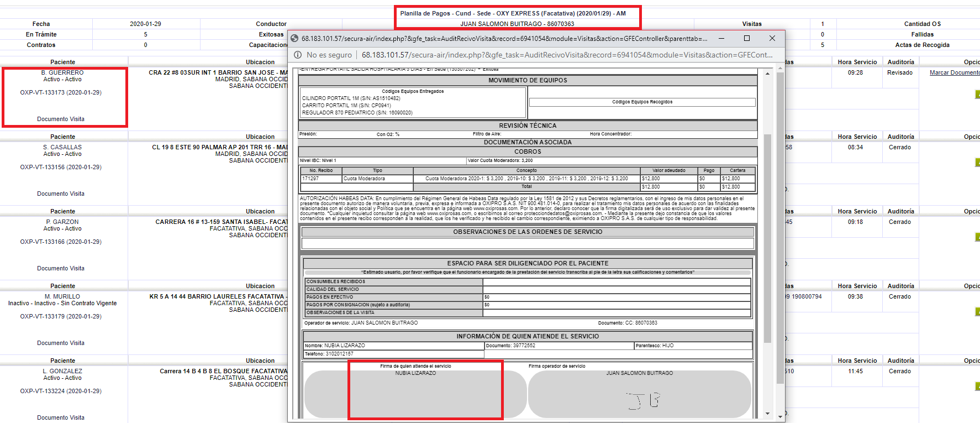The image size is (980, 423).
Task: Select patient name S. CASALLAS
Action: point(62,147)
